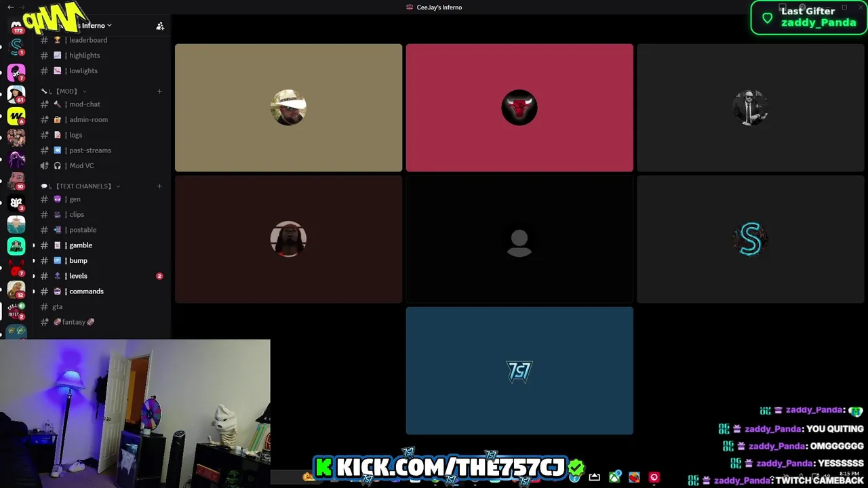Open the red rabbit-ears server icon
The height and width of the screenshot is (488, 868).
click(x=16, y=267)
